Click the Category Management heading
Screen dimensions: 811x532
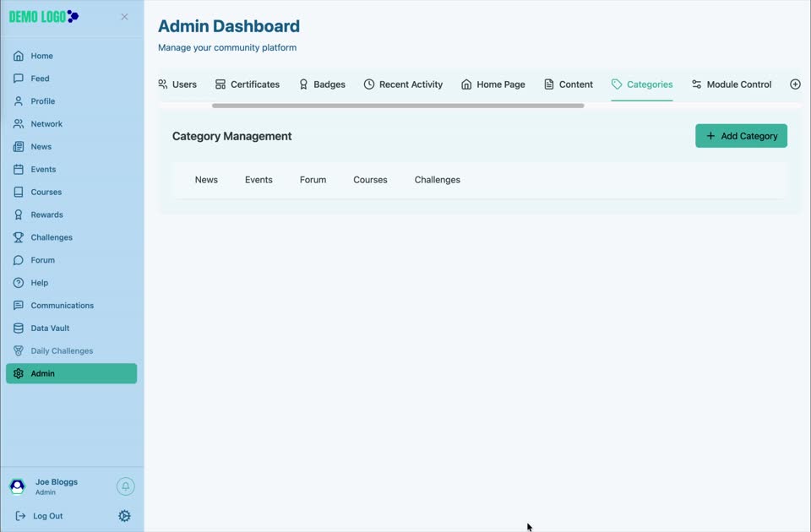click(x=231, y=136)
